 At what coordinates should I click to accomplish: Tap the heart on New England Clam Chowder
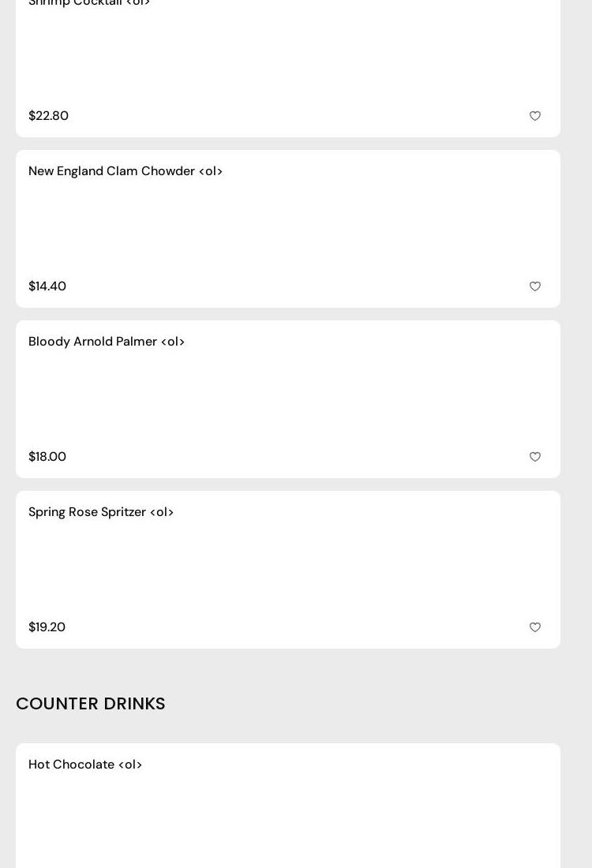tap(535, 286)
